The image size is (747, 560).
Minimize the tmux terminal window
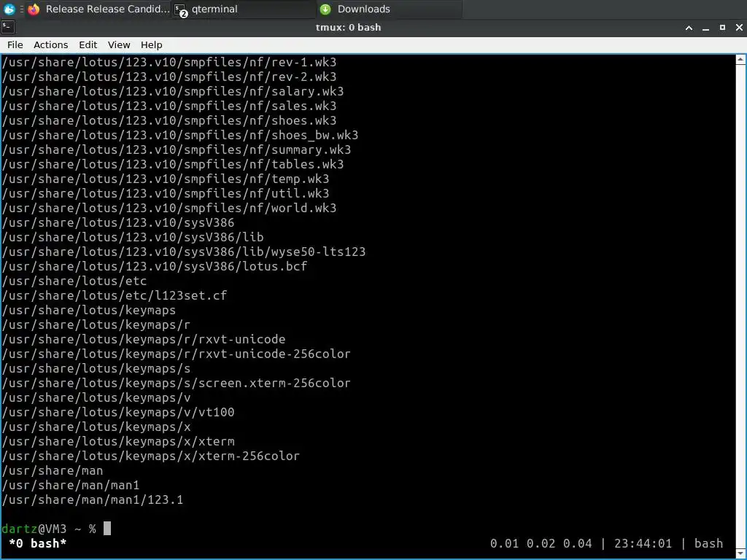point(705,28)
